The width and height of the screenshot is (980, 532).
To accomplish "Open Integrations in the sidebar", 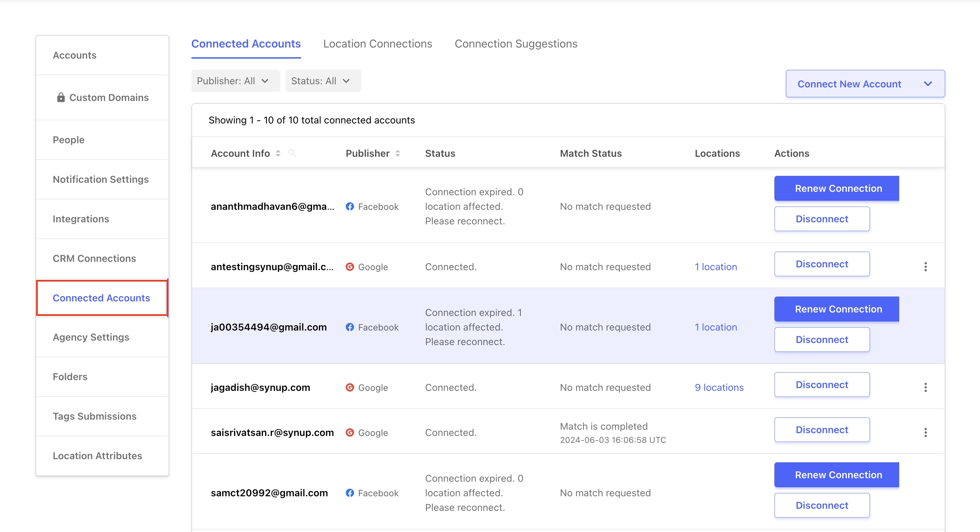I will pos(102,219).
